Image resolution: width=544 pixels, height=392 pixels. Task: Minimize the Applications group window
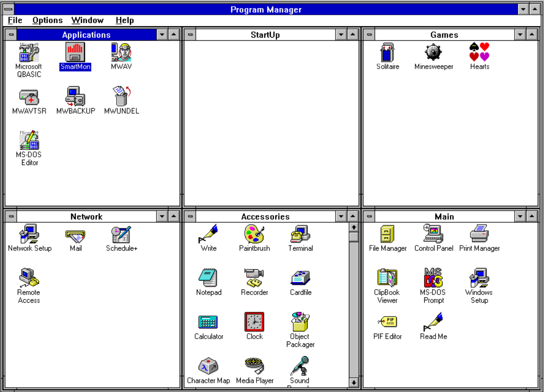tap(162, 35)
